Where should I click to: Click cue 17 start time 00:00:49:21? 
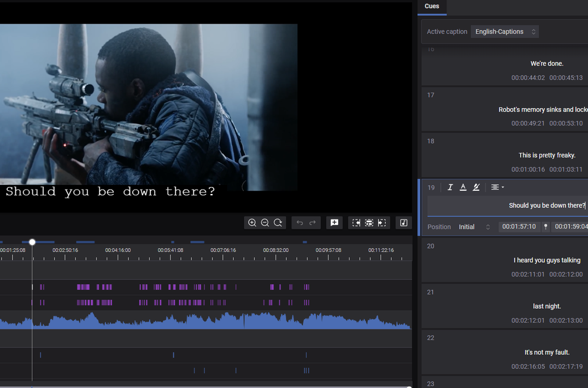click(x=528, y=124)
